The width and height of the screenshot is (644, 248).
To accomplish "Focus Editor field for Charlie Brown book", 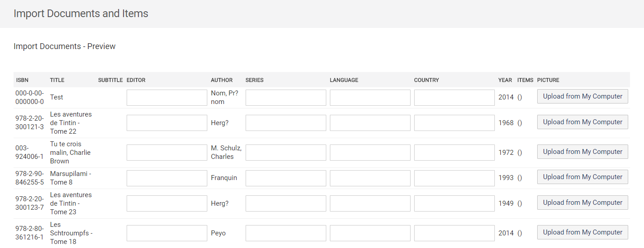I will pyautogui.click(x=167, y=153).
